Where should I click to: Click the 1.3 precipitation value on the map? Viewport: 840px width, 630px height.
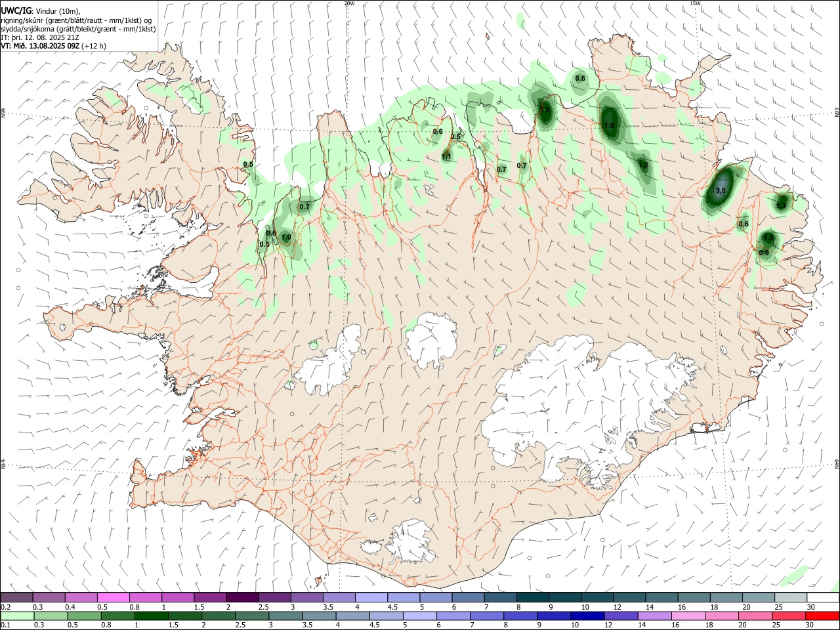781,205
